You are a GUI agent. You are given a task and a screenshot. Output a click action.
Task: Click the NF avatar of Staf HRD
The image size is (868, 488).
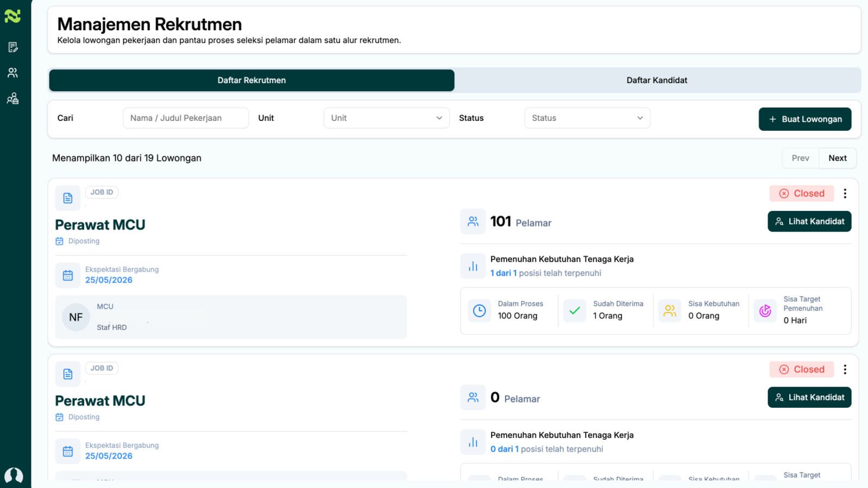(x=76, y=317)
